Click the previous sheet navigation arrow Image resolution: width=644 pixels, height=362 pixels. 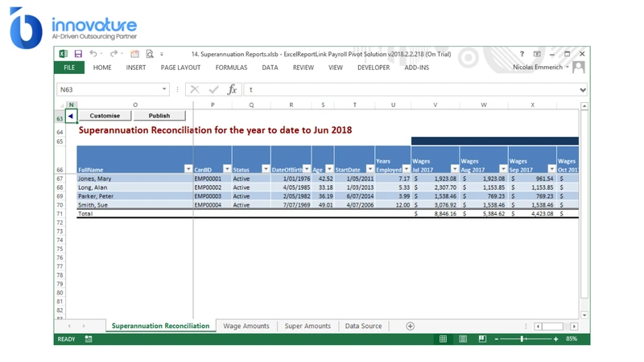69,326
